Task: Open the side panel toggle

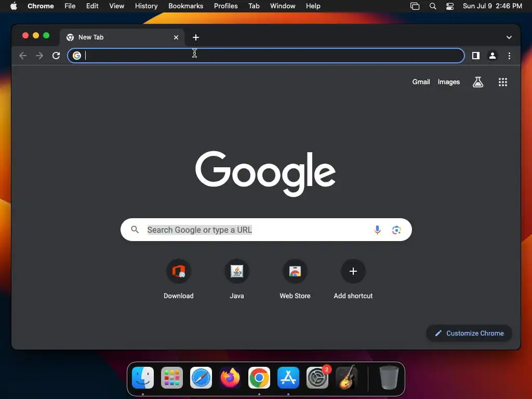Action: (476, 56)
